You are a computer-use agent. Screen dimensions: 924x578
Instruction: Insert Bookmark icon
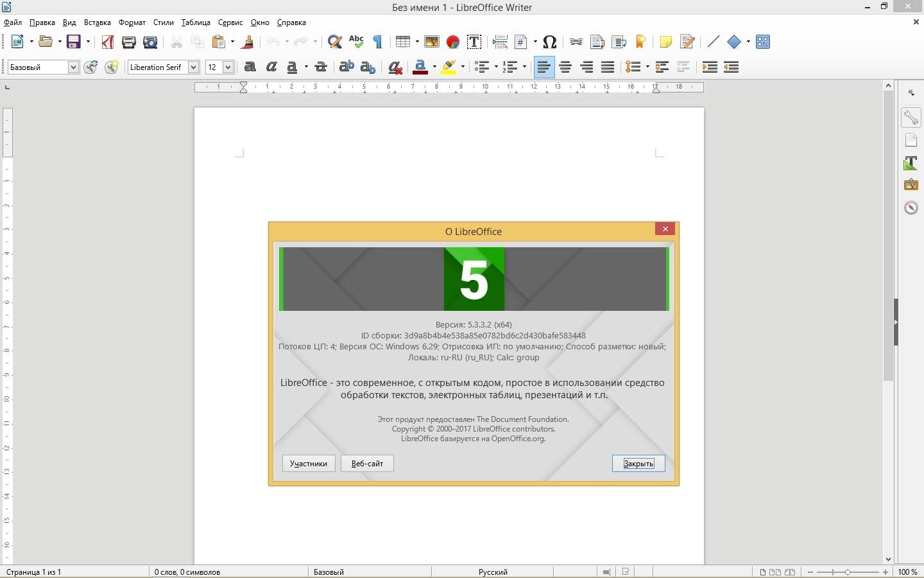pos(640,42)
